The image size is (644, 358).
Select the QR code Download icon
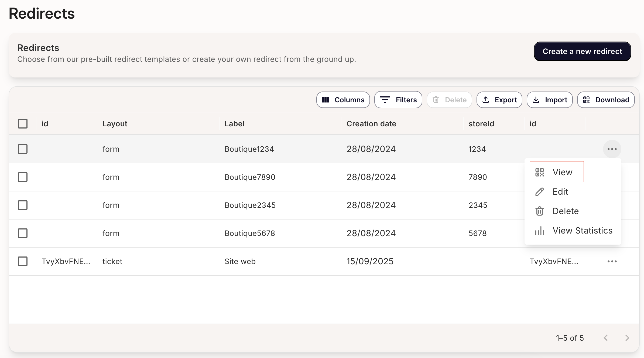pos(586,100)
